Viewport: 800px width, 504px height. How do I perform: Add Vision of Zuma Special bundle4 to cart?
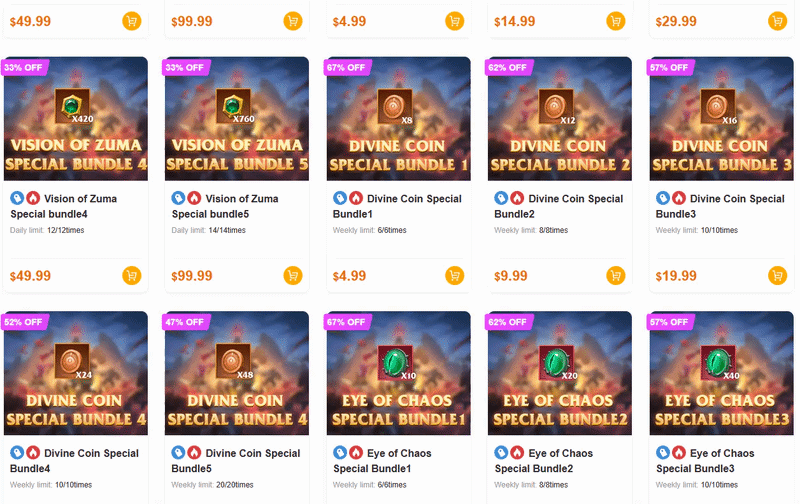(132, 275)
